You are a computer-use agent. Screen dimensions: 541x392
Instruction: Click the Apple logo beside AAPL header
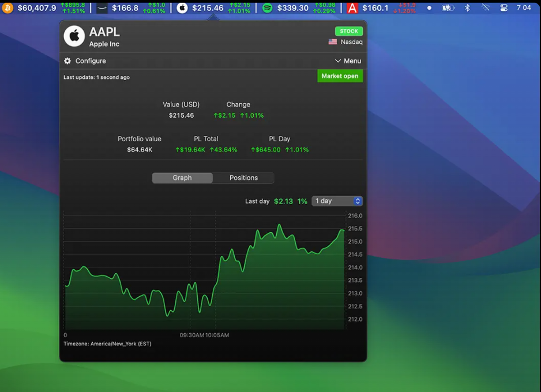click(x=74, y=36)
